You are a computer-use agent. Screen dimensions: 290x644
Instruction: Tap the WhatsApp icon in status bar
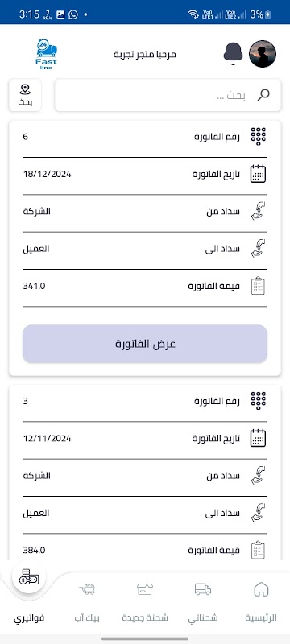point(73,14)
